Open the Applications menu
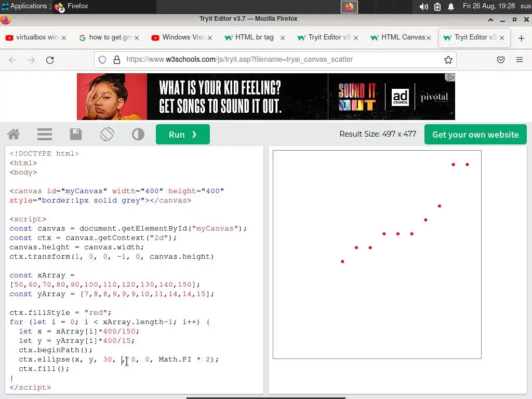Image resolution: width=532 pixels, height=399 pixels. (25, 6)
